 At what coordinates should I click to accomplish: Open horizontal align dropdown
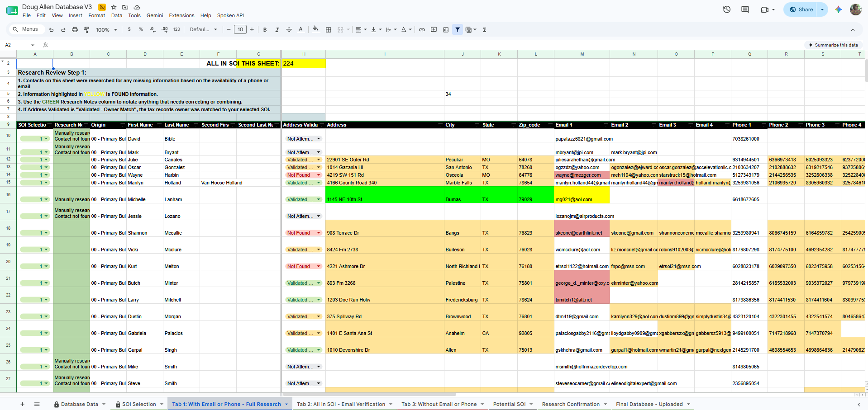pyautogui.click(x=361, y=30)
